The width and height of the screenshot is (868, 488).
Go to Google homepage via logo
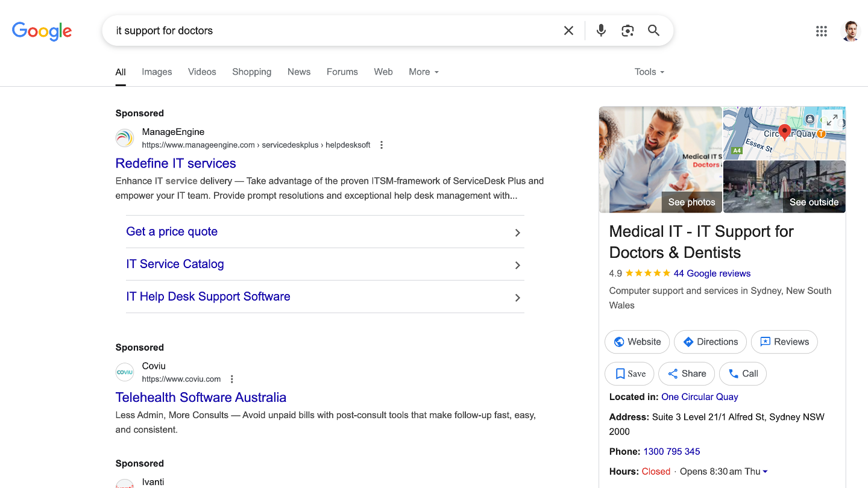point(42,31)
